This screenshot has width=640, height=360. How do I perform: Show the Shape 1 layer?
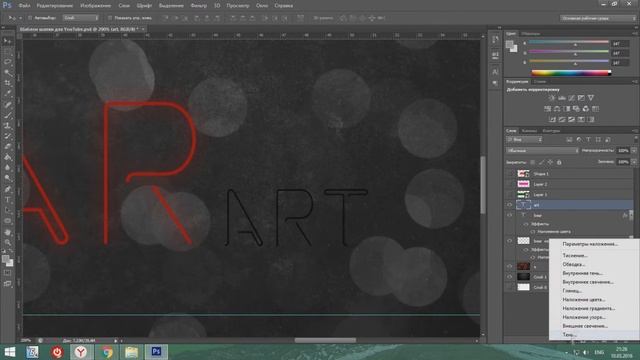coord(509,173)
